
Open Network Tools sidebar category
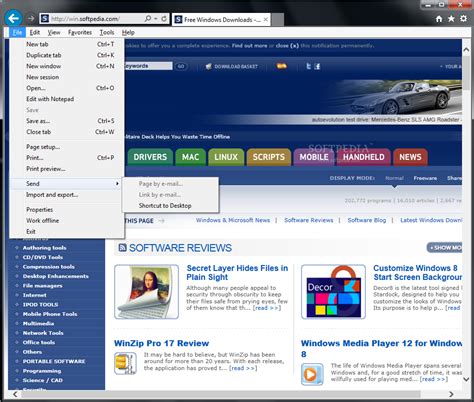tap(43, 333)
